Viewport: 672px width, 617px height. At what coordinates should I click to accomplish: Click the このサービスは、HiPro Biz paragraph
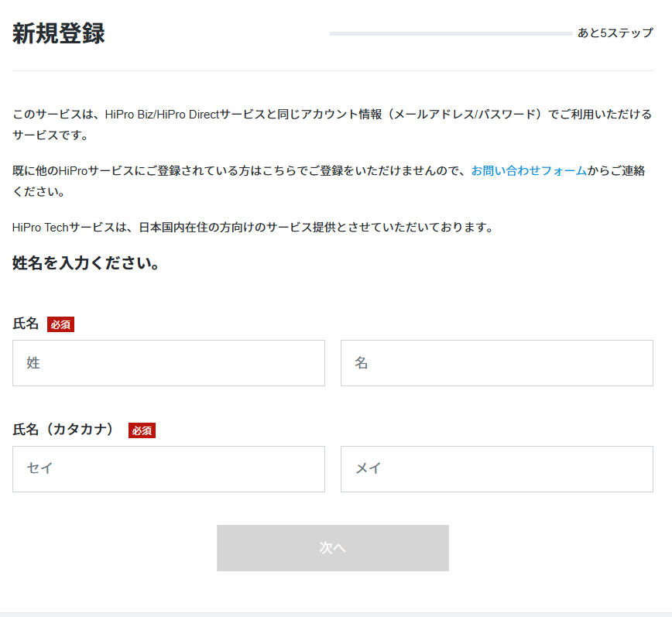coord(333,125)
